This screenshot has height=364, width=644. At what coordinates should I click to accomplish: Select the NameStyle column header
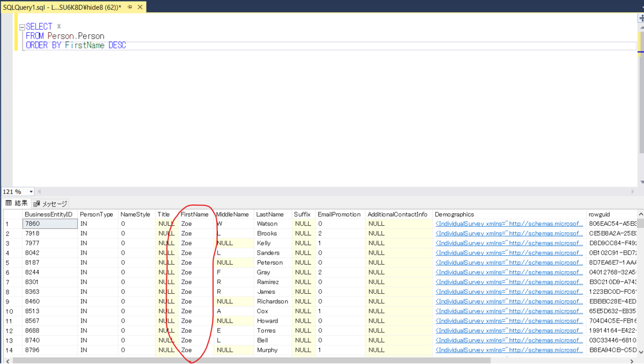(x=137, y=214)
